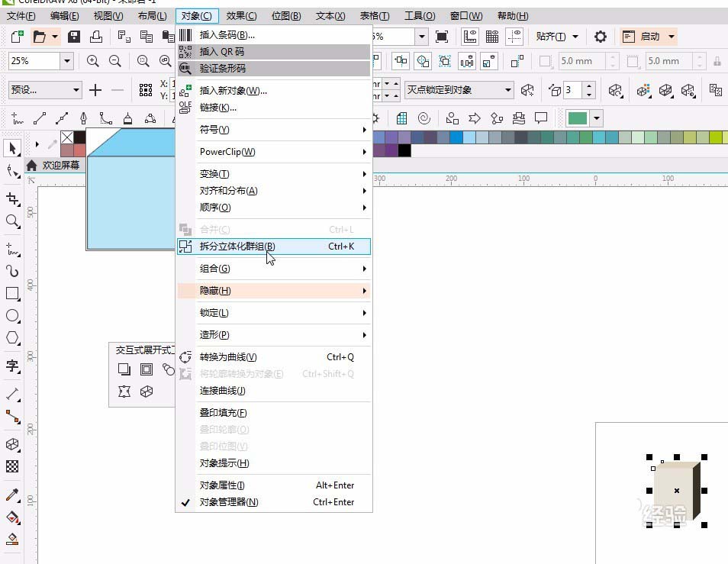The image size is (728, 564).
Task: Click the extrusion depth value field
Action: click(x=573, y=89)
